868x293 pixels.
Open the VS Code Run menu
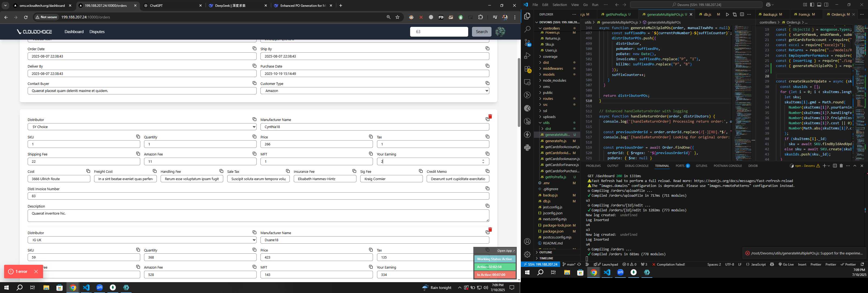coord(595,5)
